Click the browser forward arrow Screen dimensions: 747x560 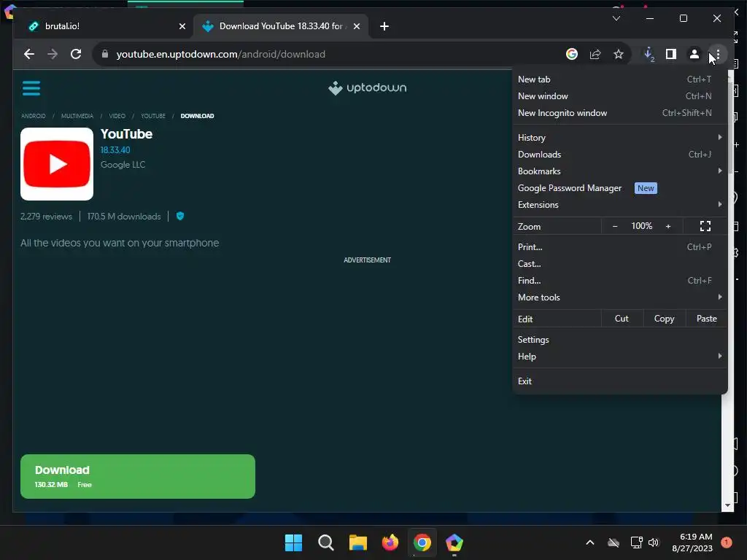[53, 54]
